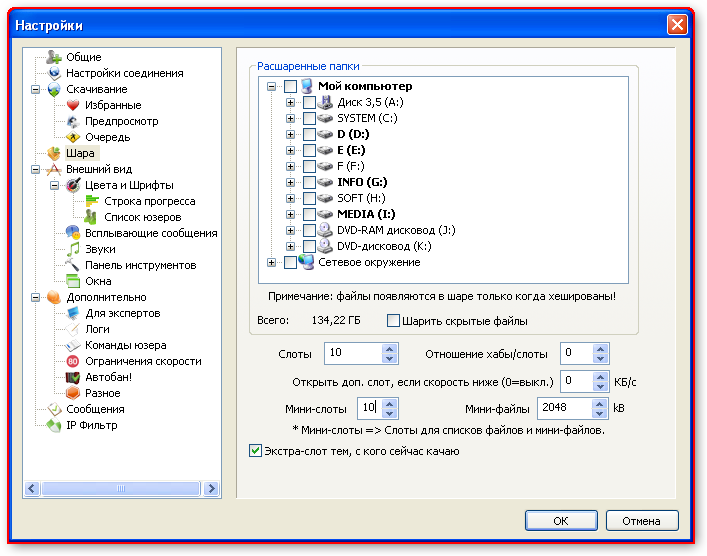Click the Автобан! icon

pyautogui.click(x=73, y=377)
